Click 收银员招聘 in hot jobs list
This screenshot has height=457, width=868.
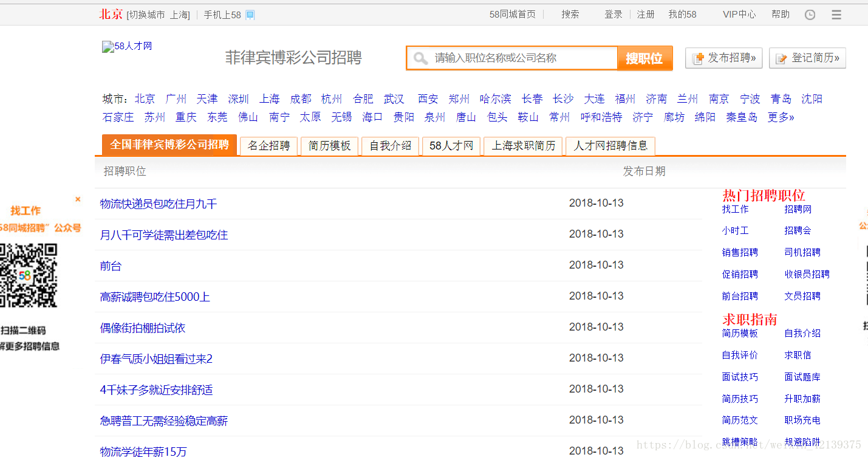807,275
